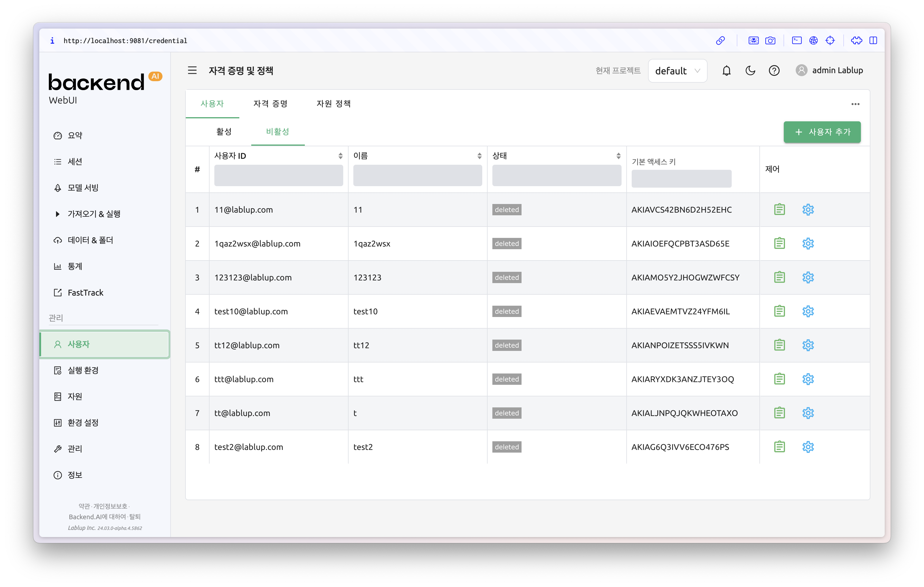Open the default project dropdown
924x587 pixels.
[677, 71]
